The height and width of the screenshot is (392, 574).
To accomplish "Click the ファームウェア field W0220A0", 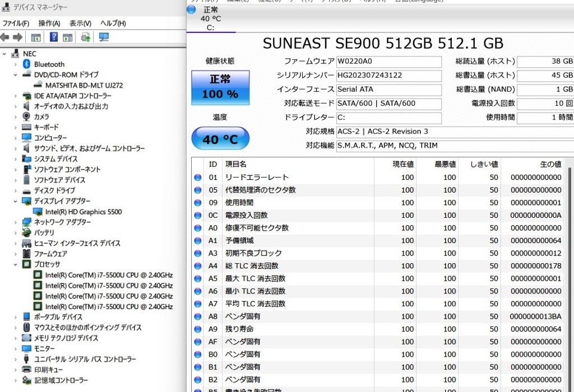I will pos(389,62).
